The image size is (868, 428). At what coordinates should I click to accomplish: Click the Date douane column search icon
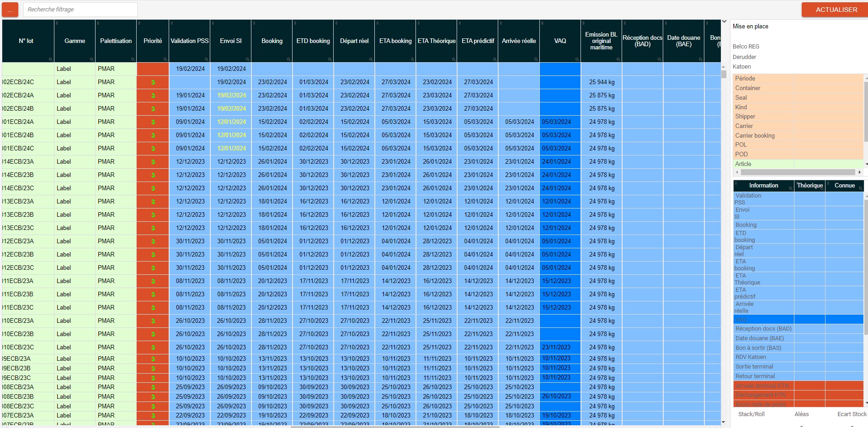tap(701, 59)
